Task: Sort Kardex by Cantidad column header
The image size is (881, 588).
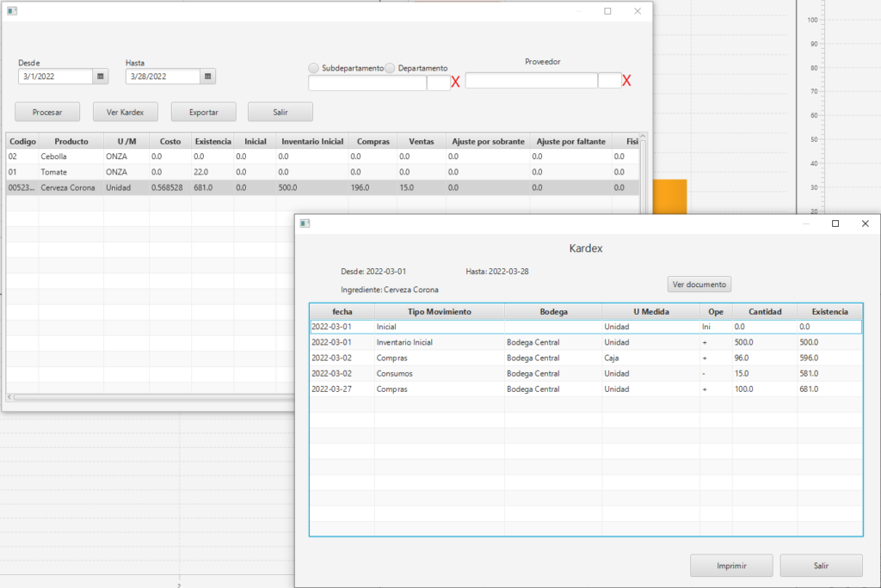Action: (765, 312)
